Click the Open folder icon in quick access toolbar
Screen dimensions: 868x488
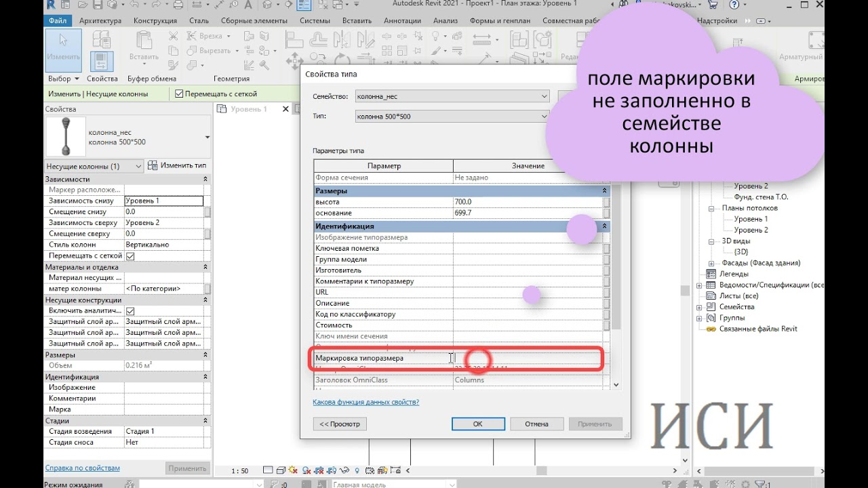point(83,5)
